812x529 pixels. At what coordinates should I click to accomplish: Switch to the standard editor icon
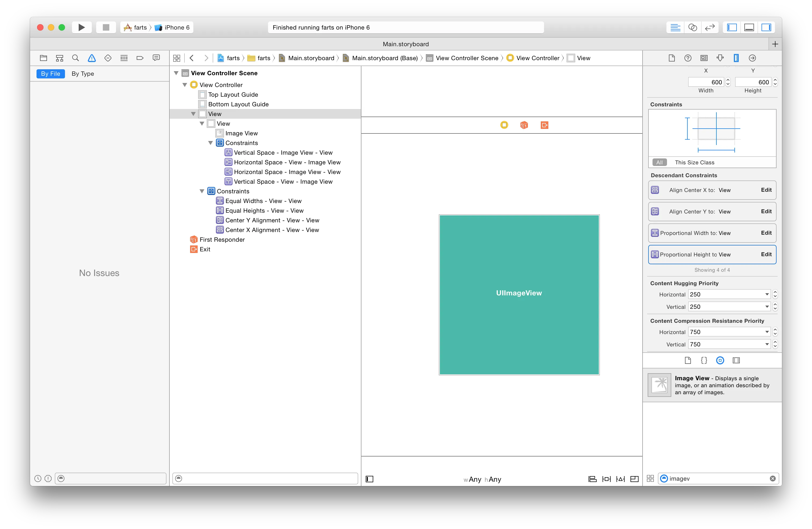pyautogui.click(x=675, y=27)
